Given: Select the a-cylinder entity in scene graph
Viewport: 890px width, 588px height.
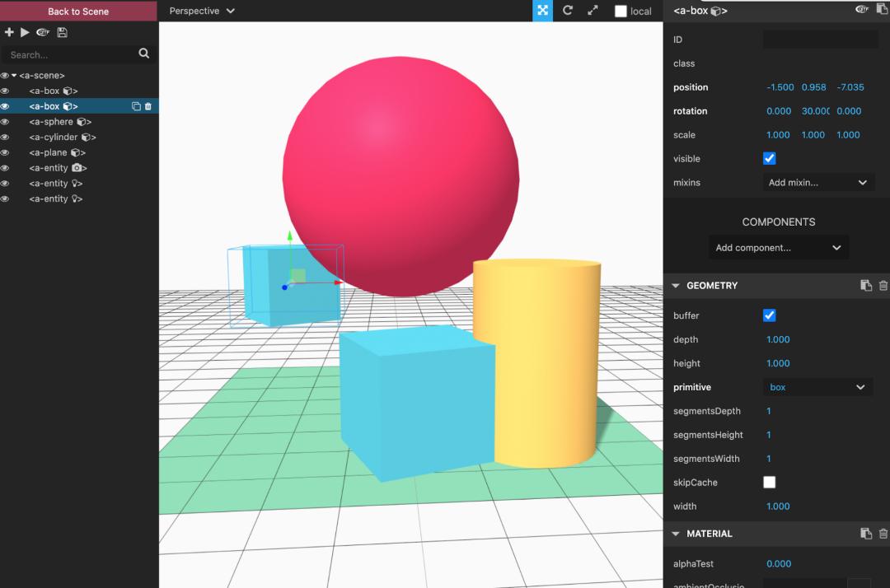Looking at the screenshot, I should (62, 138).
